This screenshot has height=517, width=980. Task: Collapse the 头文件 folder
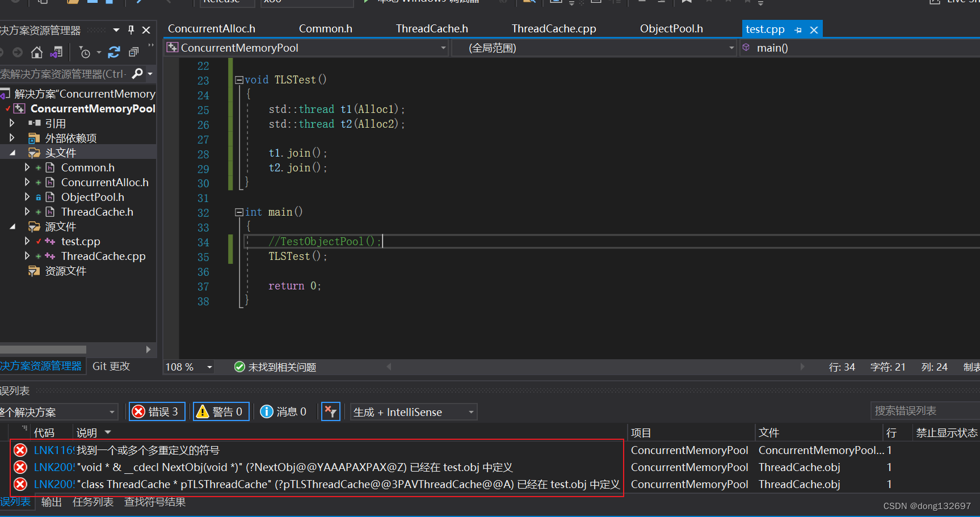click(x=12, y=153)
